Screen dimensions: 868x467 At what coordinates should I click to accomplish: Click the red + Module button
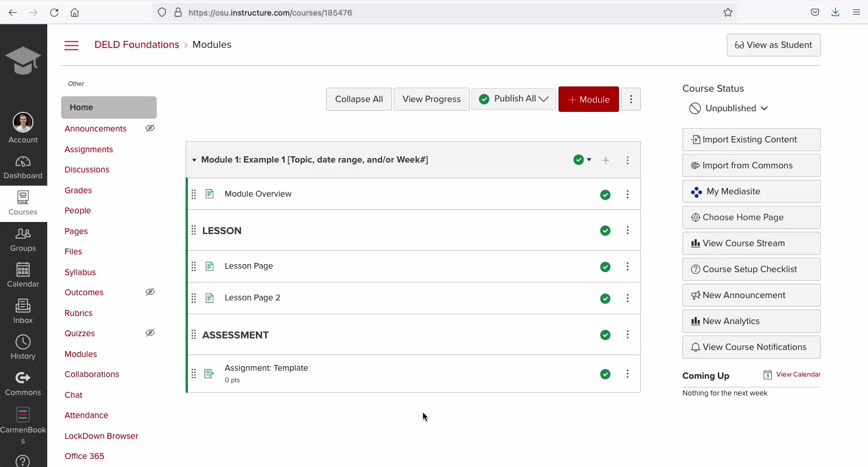(x=588, y=99)
